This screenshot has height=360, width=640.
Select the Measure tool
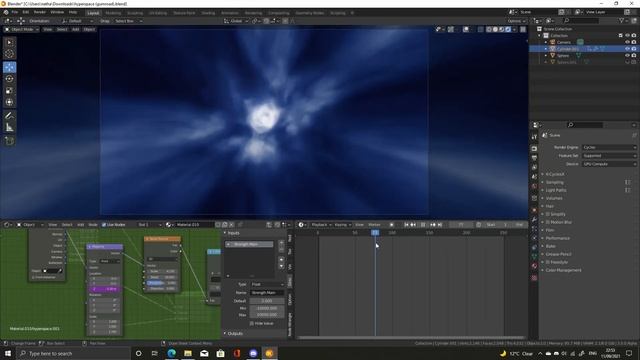[x=9, y=128]
